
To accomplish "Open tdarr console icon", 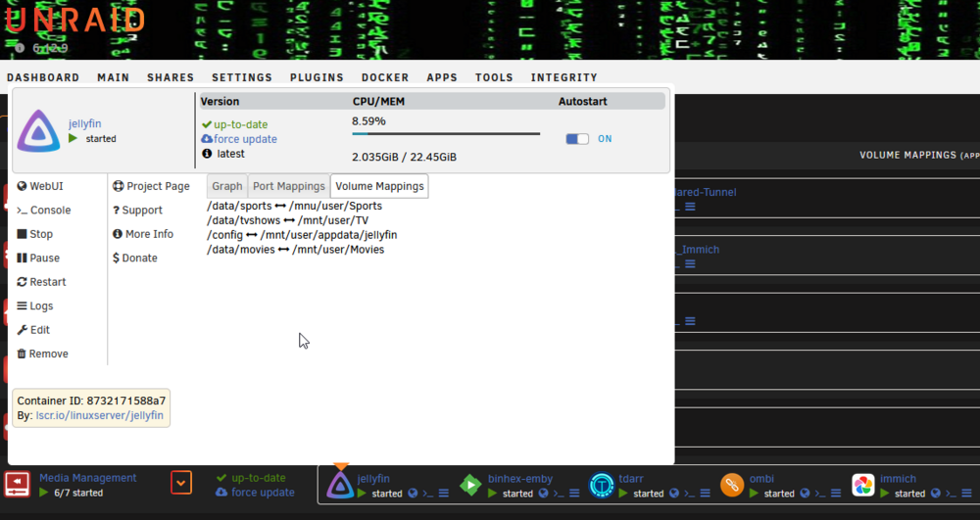I will (x=689, y=494).
